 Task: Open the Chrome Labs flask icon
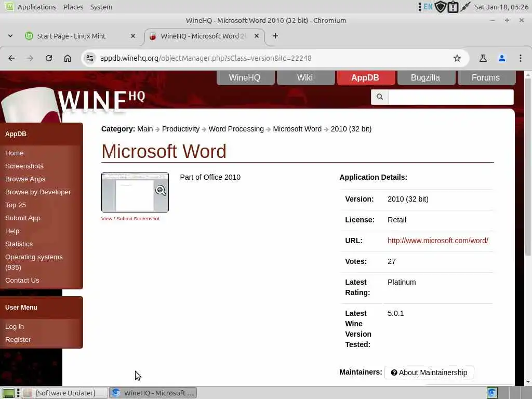(x=483, y=58)
